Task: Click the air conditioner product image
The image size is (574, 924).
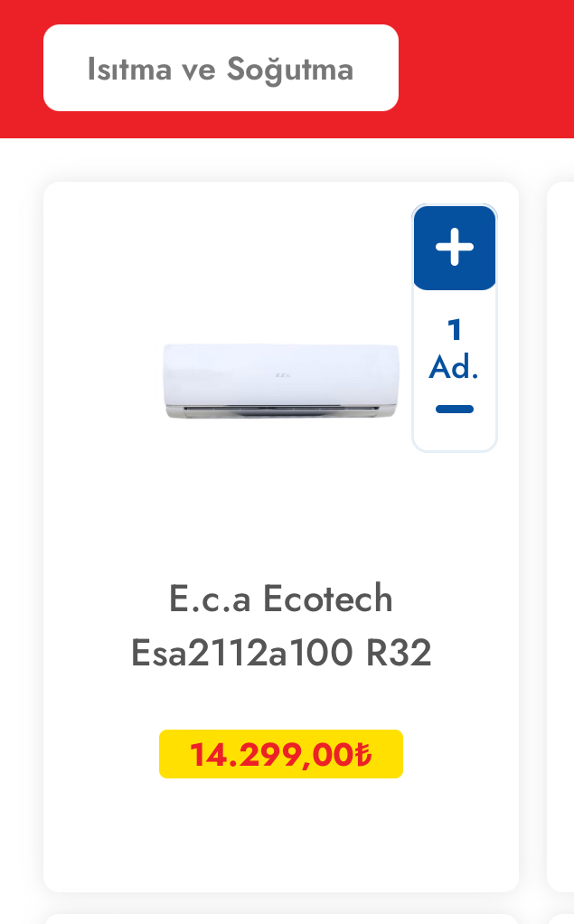Action: click(280, 382)
